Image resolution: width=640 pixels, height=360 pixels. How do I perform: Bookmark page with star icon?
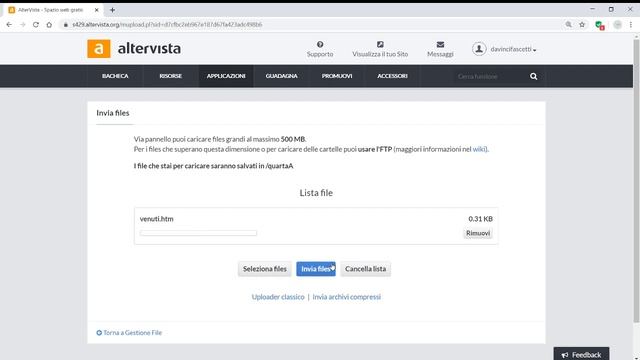pos(582,24)
